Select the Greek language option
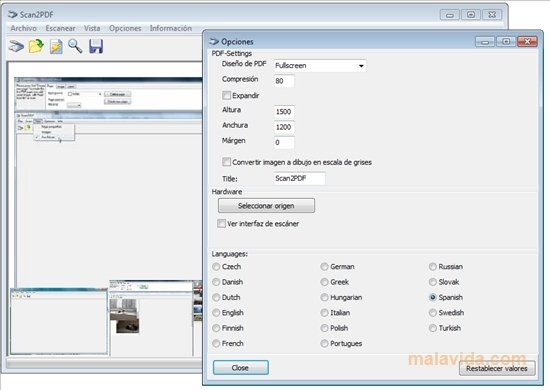The image size is (550, 390). tap(324, 282)
